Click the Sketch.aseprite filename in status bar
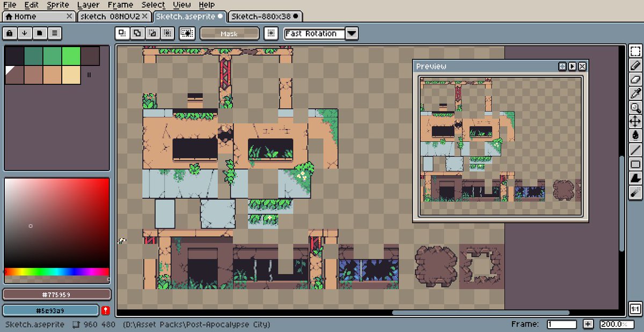 point(35,324)
